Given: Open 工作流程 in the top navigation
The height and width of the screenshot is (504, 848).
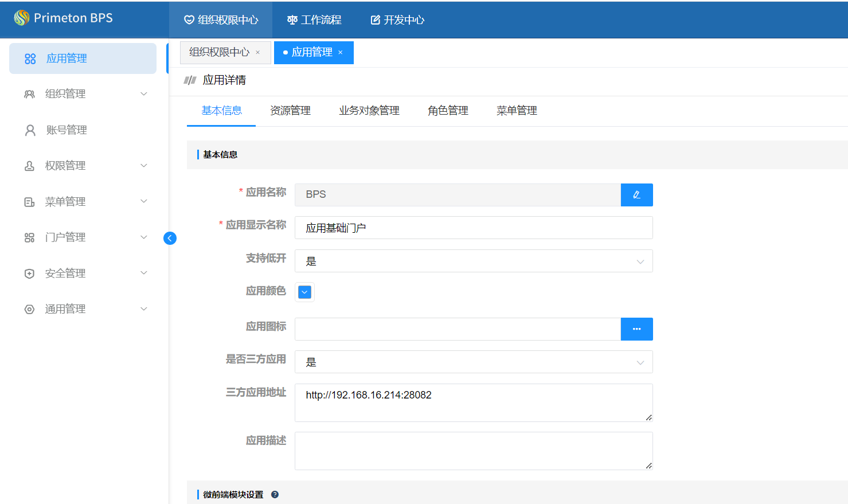Looking at the screenshot, I should 314,20.
